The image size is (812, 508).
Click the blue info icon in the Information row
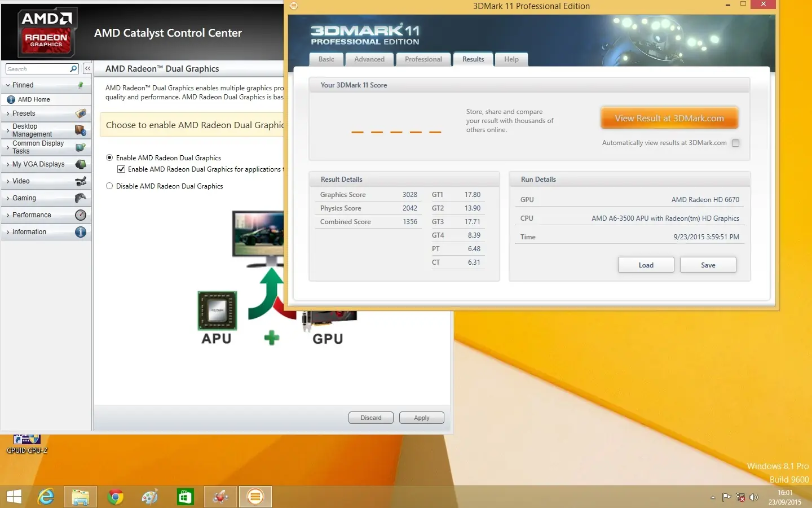pyautogui.click(x=81, y=232)
